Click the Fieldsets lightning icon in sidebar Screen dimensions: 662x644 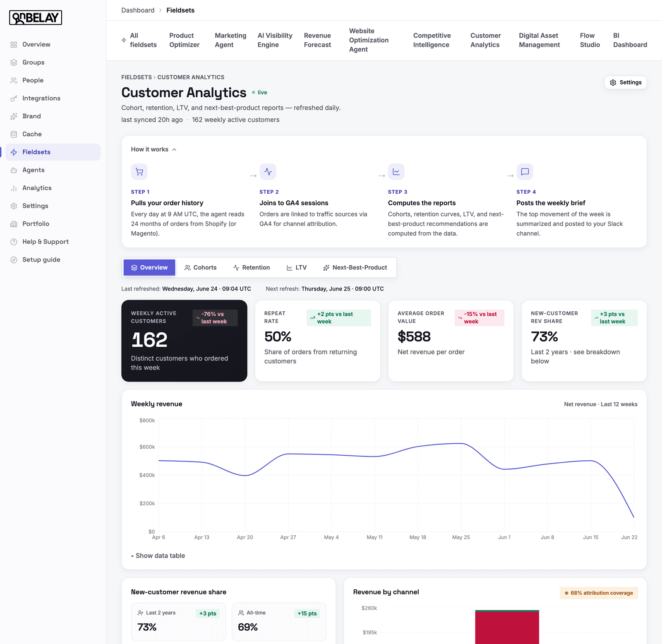(14, 152)
